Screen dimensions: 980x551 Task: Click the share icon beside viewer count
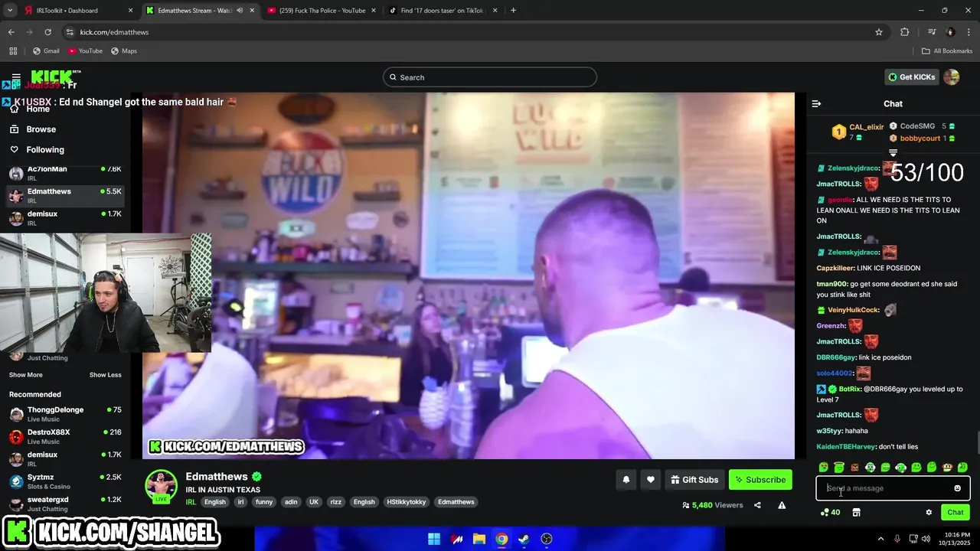pyautogui.click(x=757, y=505)
